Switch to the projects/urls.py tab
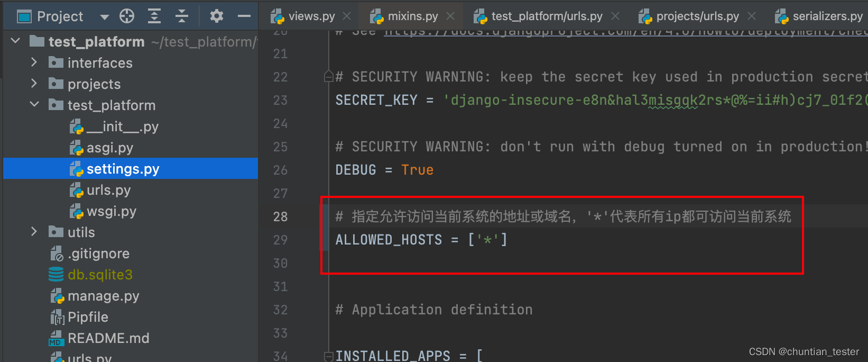868x362 pixels. (x=698, y=16)
